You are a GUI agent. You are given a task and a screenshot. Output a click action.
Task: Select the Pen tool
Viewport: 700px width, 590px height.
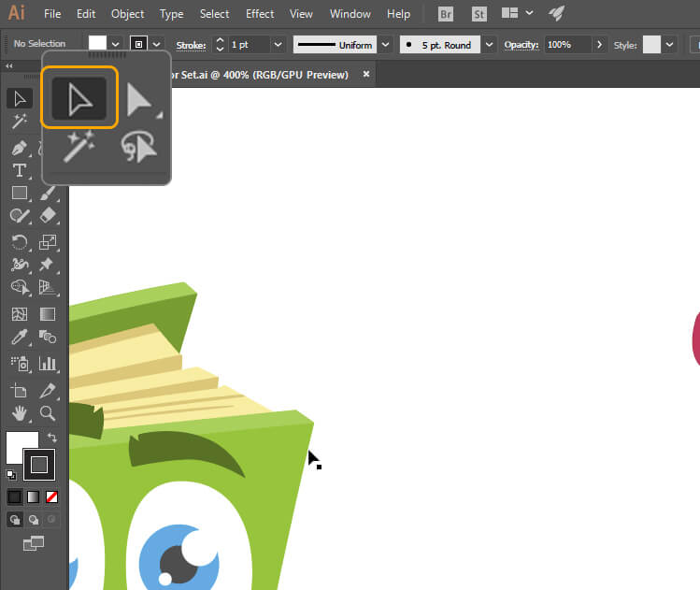coord(20,148)
